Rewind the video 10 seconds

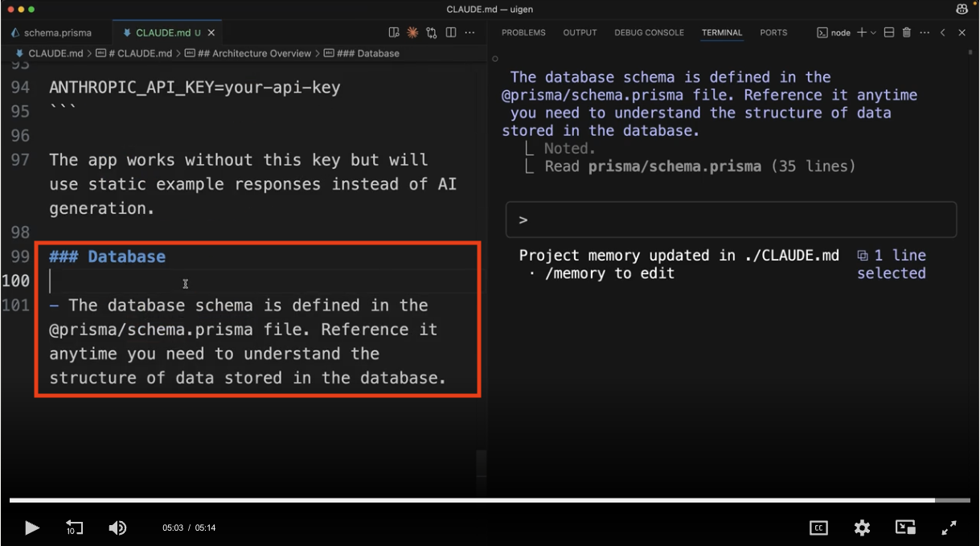click(x=74, y=528)
